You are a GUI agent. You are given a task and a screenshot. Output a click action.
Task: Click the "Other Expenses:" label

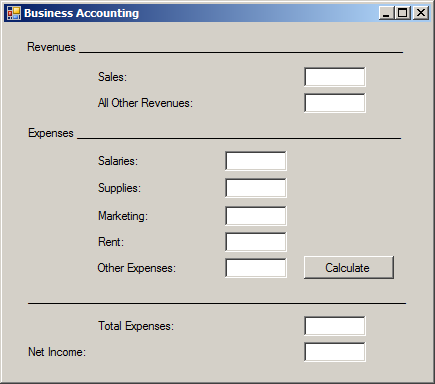point(136,268)
